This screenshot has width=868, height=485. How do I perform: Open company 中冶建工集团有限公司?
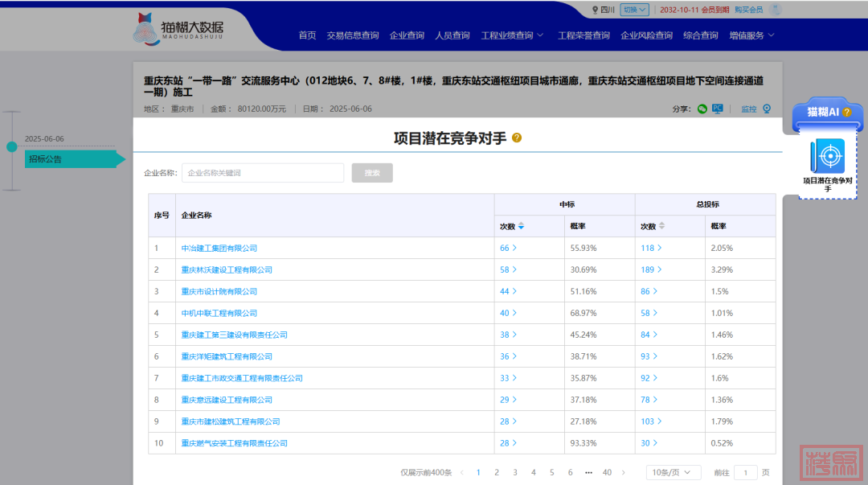coord(219,249)
